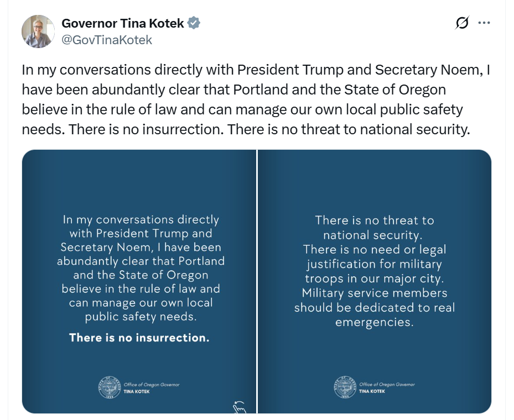Image resolution: width=514 pixels, height=420 pixels.
Task: Click 'public safety needs.' line in left image
Action: click(x=141, y=317)
